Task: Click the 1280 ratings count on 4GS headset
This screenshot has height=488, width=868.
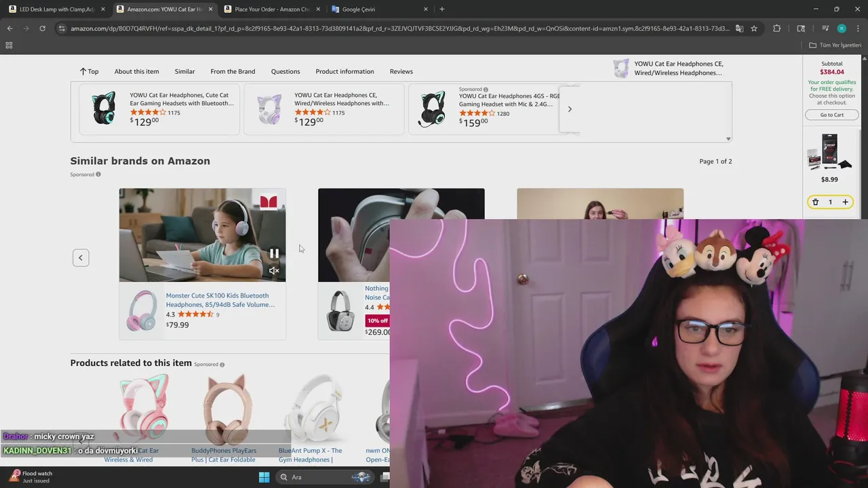Action: (x=503, y=114)
